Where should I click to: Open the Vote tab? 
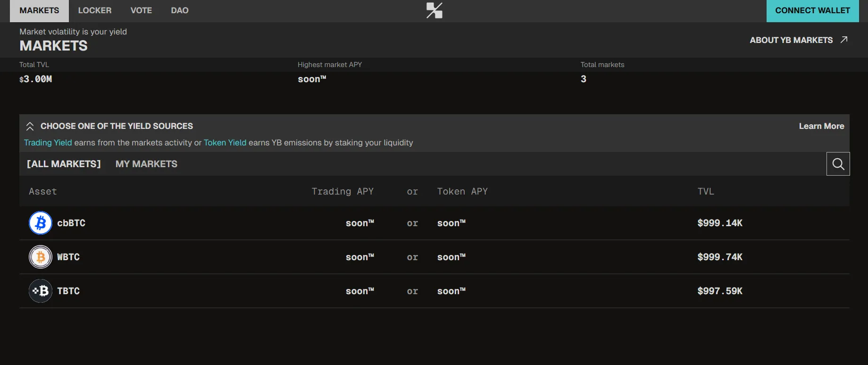(141, 10)
